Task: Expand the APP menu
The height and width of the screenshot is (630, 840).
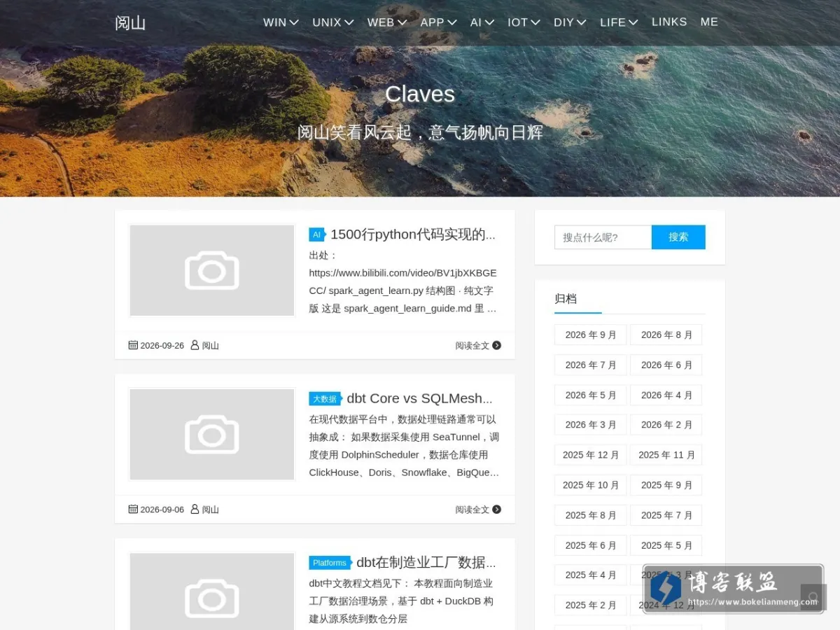Action: (x=438, y=22)
